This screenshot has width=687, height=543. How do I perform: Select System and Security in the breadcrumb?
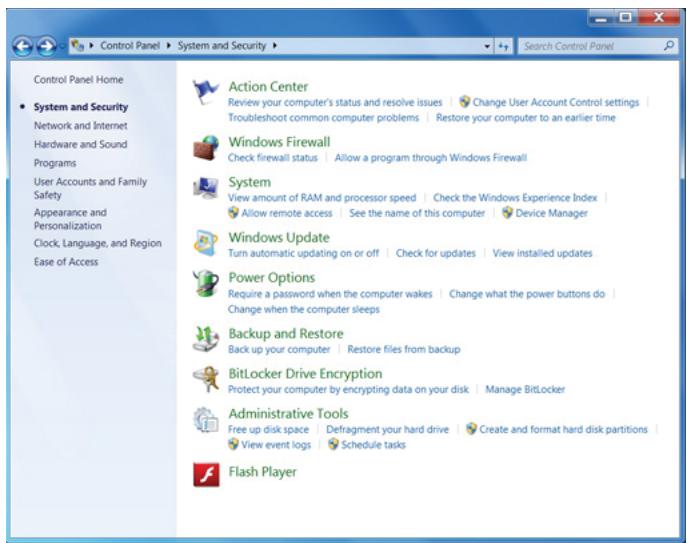[x=222, y=46]
